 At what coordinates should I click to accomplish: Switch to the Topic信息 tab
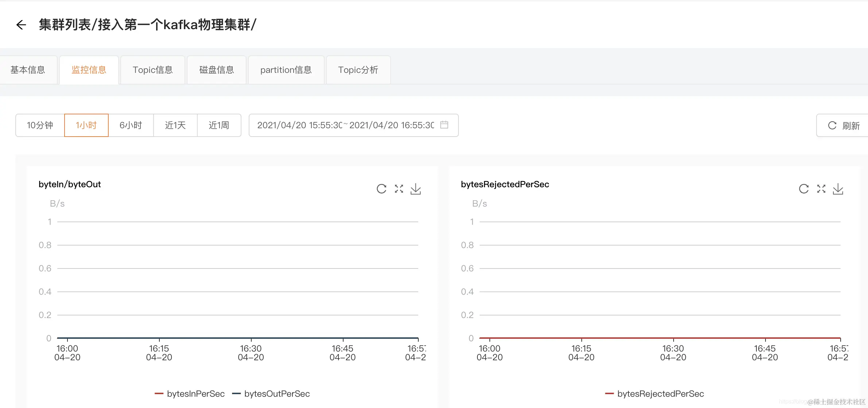(x=152, y=70)
